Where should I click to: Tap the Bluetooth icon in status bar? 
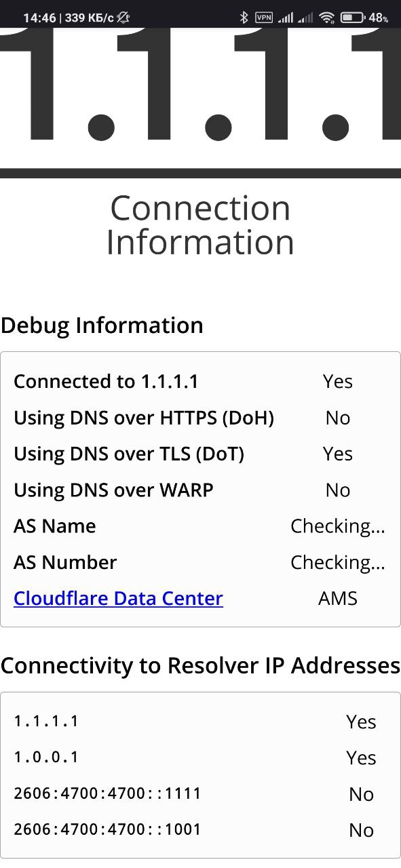point(244,18)
